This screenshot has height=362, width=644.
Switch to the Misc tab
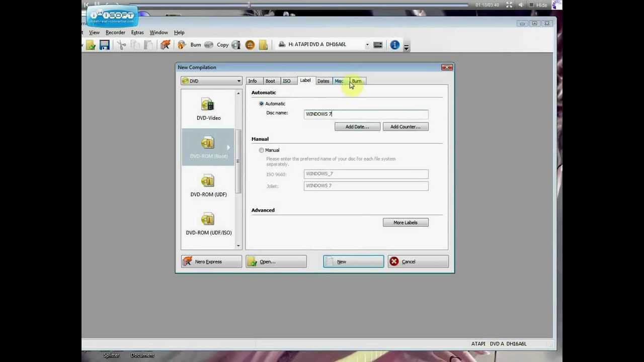tap(339, 81)
